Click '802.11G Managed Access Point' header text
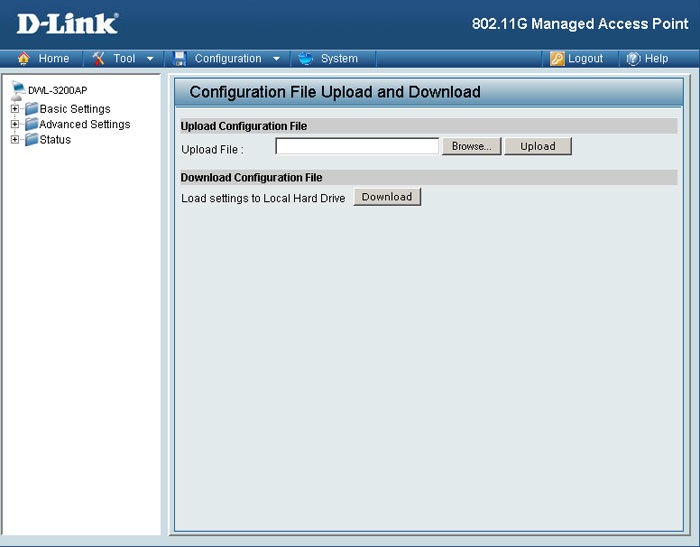 pyautogui.click(x=580, y=24)
